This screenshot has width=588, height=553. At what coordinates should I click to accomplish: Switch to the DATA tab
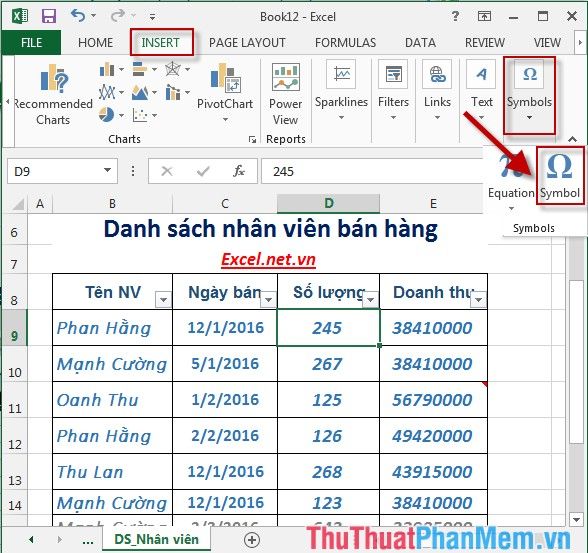click(x=420, y=42)
